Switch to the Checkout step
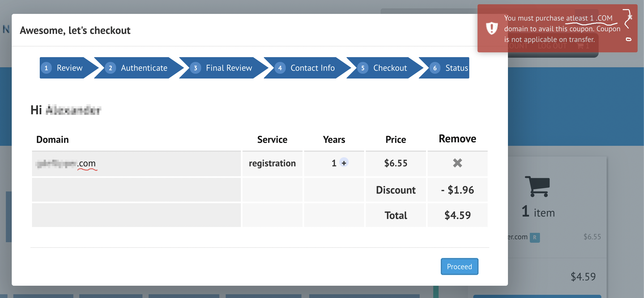Image resolution: width=644 pixels, height=298 pixels. (390, 68)
